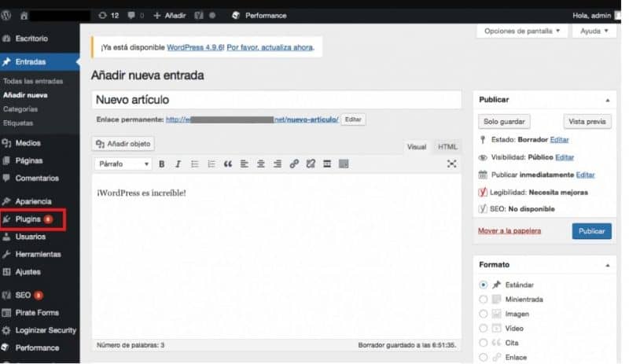Insert a numbered list
Screen dimensions: 629x364
[211, 164]
